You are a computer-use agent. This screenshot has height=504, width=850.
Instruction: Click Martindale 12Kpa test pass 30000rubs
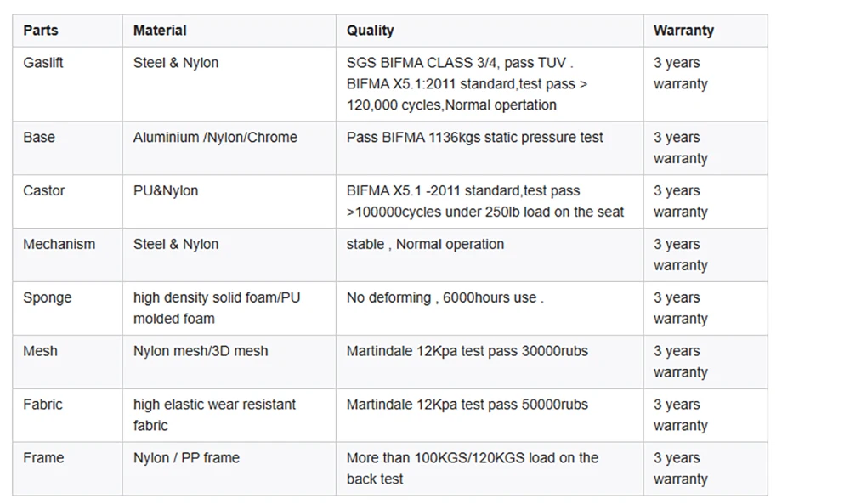(x=467, y=352)
